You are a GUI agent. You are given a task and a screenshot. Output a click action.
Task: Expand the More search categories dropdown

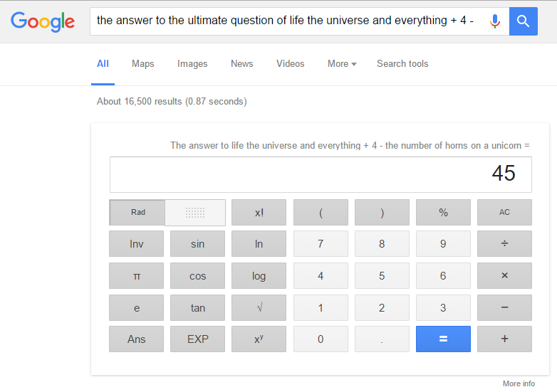point(342,64)
